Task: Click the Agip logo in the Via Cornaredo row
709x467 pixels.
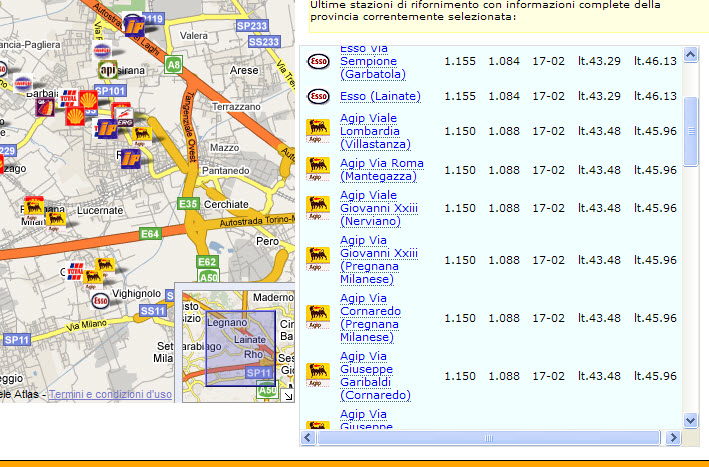Action: coord(318,317)
